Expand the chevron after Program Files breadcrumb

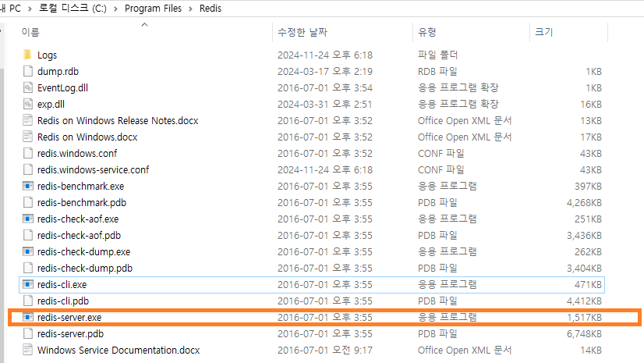190,9
